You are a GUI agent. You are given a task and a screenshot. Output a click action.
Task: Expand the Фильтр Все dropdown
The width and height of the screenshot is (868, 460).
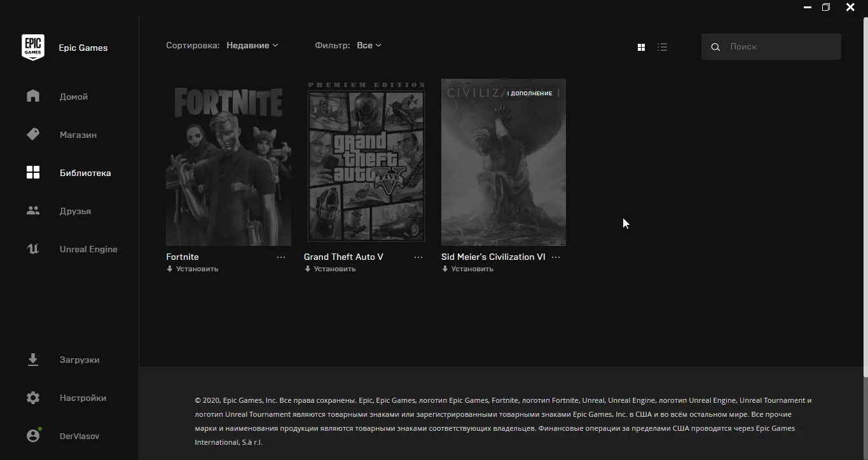point(369,45)
